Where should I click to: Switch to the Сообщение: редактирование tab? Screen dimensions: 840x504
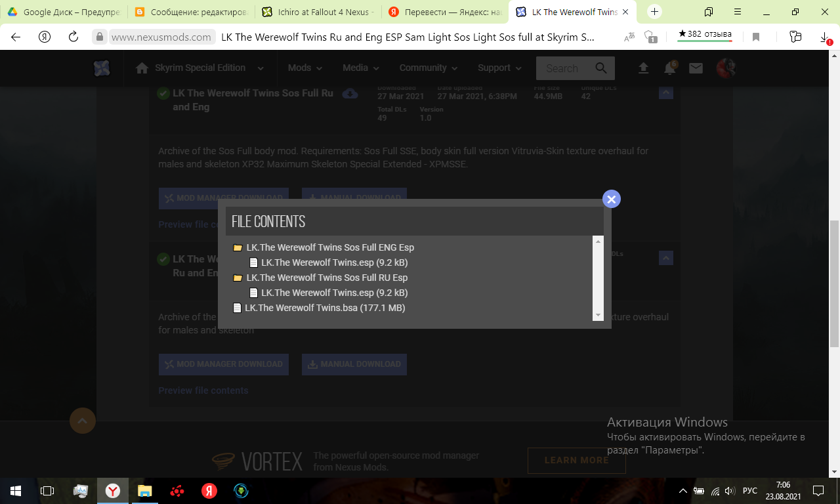191,12
